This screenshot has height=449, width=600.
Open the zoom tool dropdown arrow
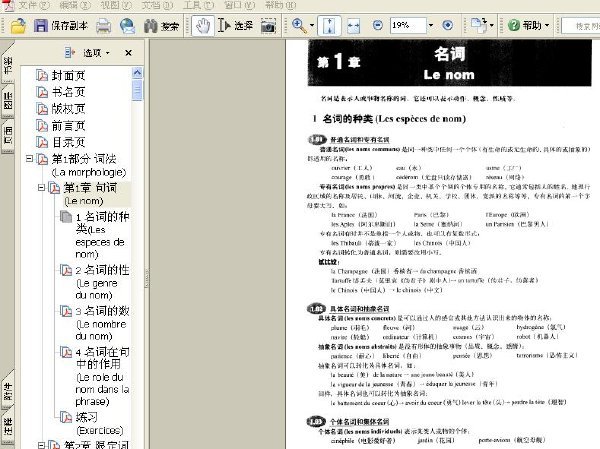coord(312,26)
